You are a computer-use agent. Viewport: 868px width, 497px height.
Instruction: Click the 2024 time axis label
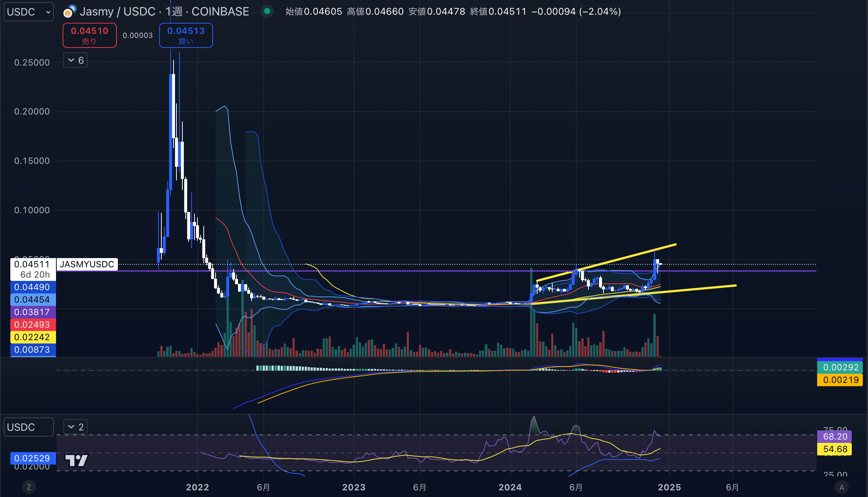coord(510,487)
